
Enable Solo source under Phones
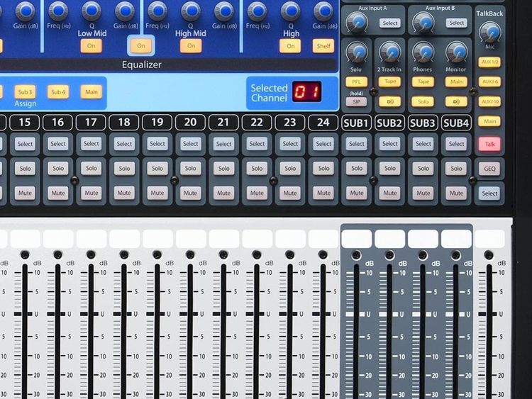[x=423, y=101]
